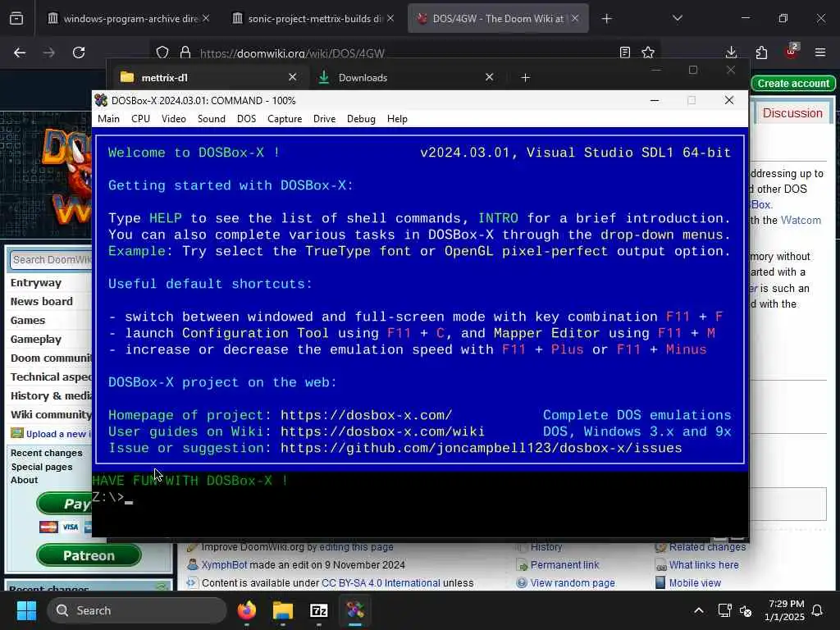This screenshot has width=840, height=630.
Task: Open the About sidebar link
Action: (24, 481)
